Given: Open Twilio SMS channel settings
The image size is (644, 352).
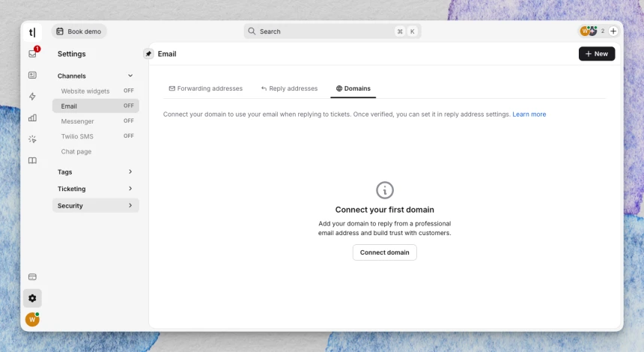Looking at the screenshot, I should 95,136.
